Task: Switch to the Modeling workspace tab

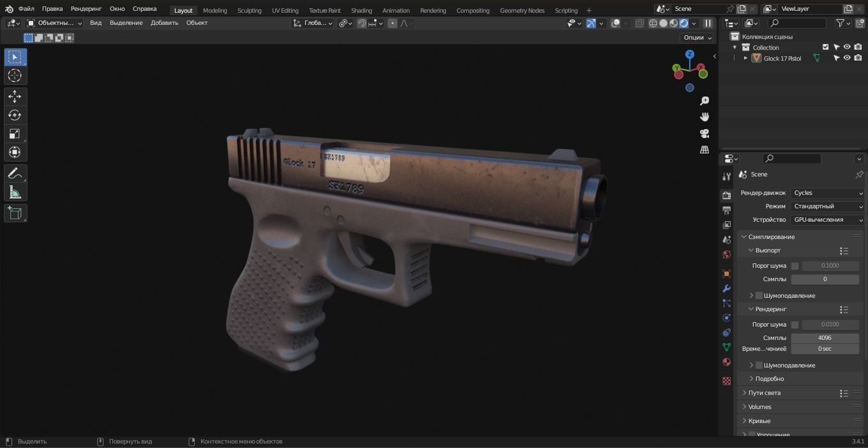Action: coord(215,10)
